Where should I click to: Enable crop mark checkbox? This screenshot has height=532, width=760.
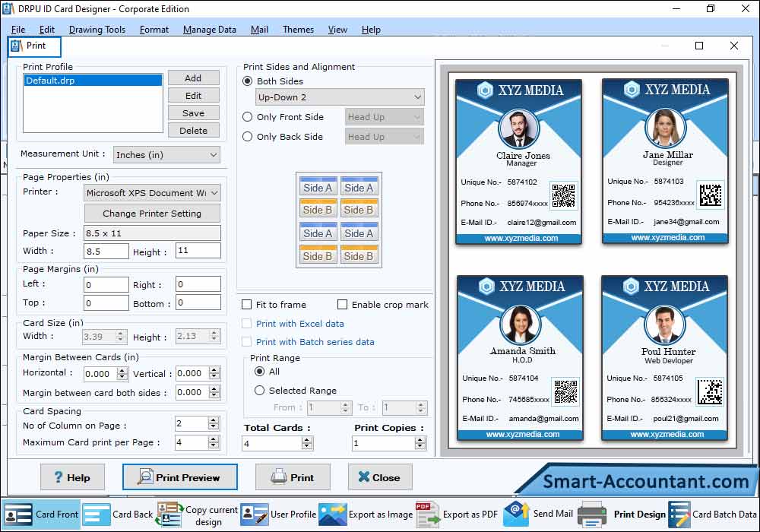click(342, 304)
